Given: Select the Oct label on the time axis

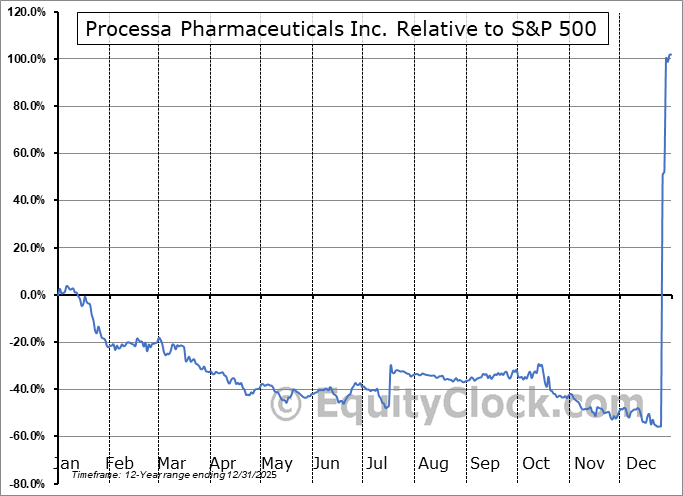Looking at the screenshot, I should [x=536, y=463].
